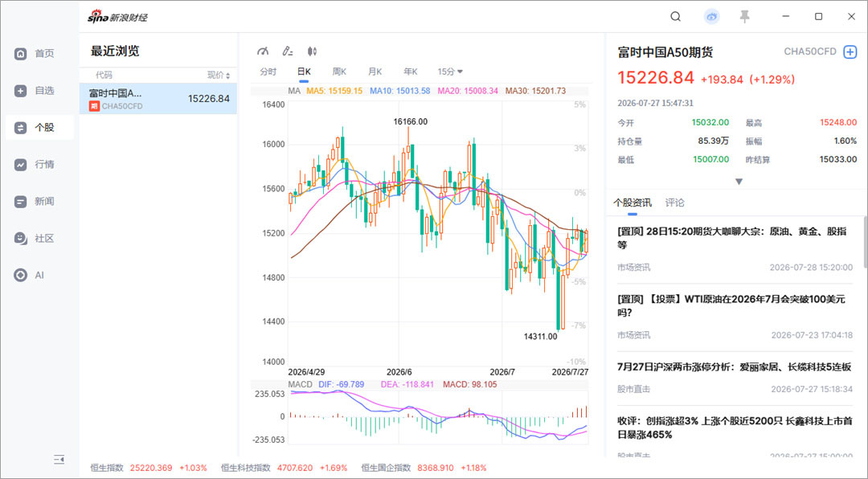Toggle the pin window icon
Image resolution: width=868 pixels, height=479 pixels.
744,17
